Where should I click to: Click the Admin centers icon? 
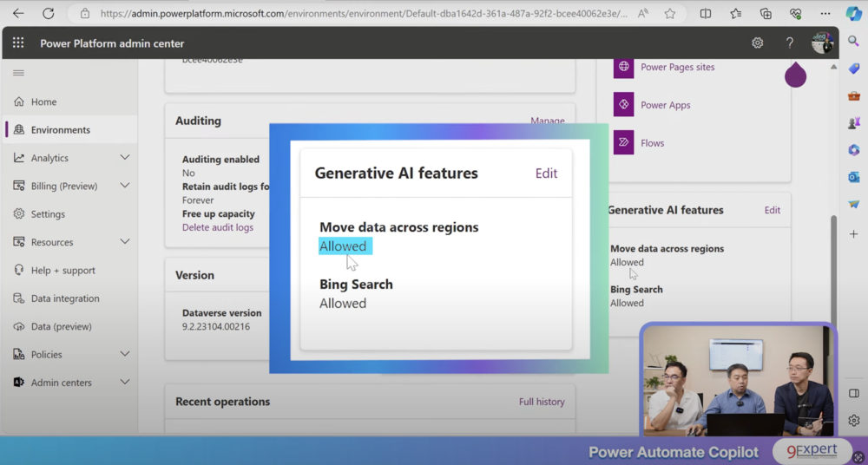click(x=19, y=383)
